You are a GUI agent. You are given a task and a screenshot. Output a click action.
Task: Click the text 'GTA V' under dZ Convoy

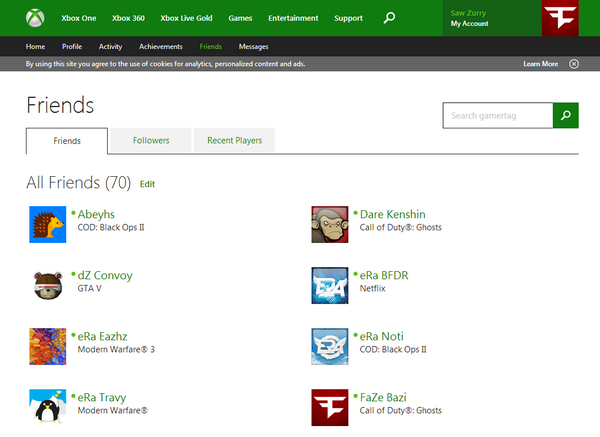pyautogui.click(x=90, y=289)
